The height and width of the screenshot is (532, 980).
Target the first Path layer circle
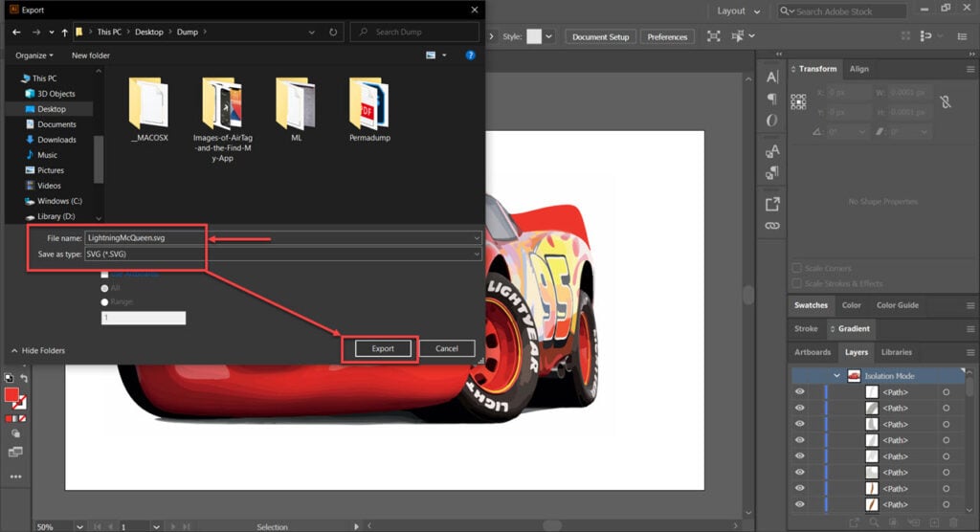(x=947, y=392)
